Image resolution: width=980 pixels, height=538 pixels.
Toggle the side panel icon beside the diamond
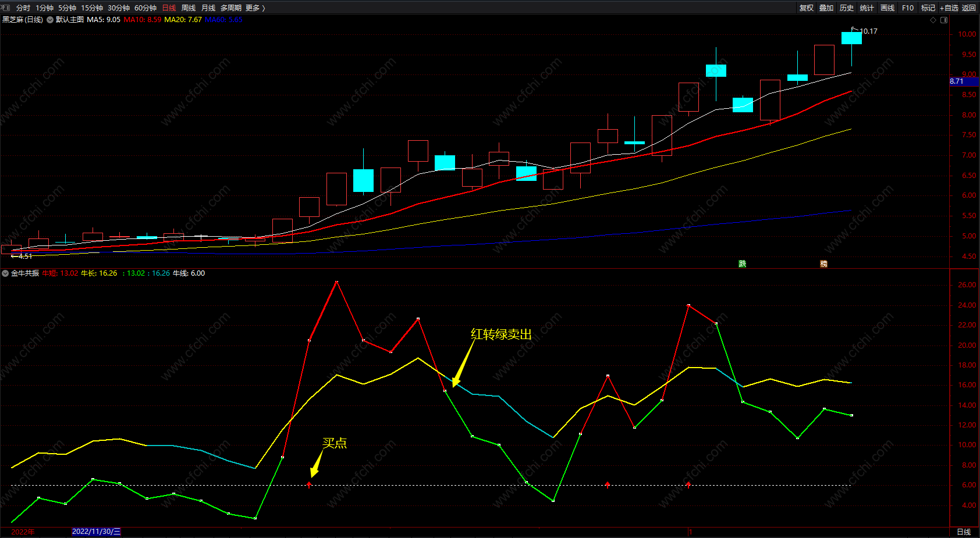point(944,20)
